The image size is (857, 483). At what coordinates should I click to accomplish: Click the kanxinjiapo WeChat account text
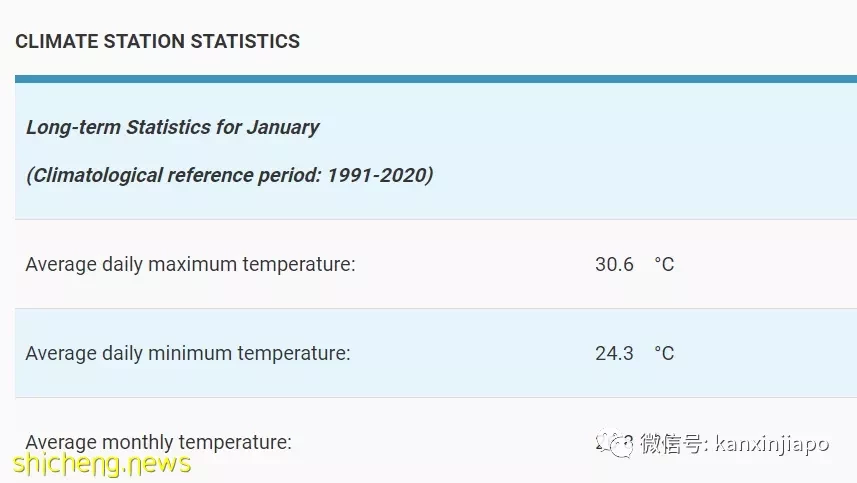pos(772,444)
